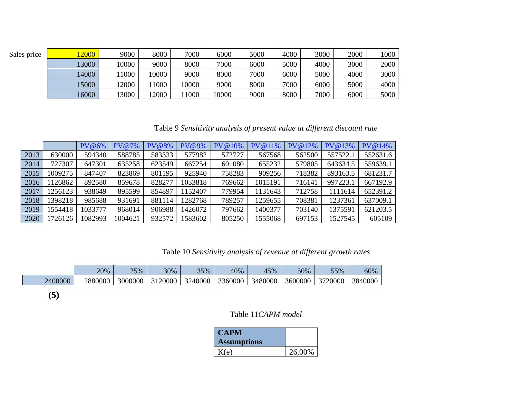
Task: Click the 40% growth rate header
Action: [x=231, y=270]
